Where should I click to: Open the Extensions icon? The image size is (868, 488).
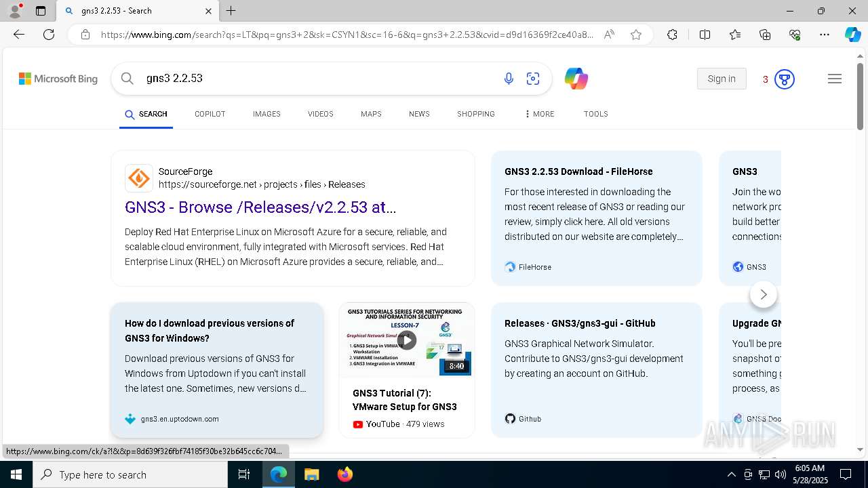(x=672, y=35)
